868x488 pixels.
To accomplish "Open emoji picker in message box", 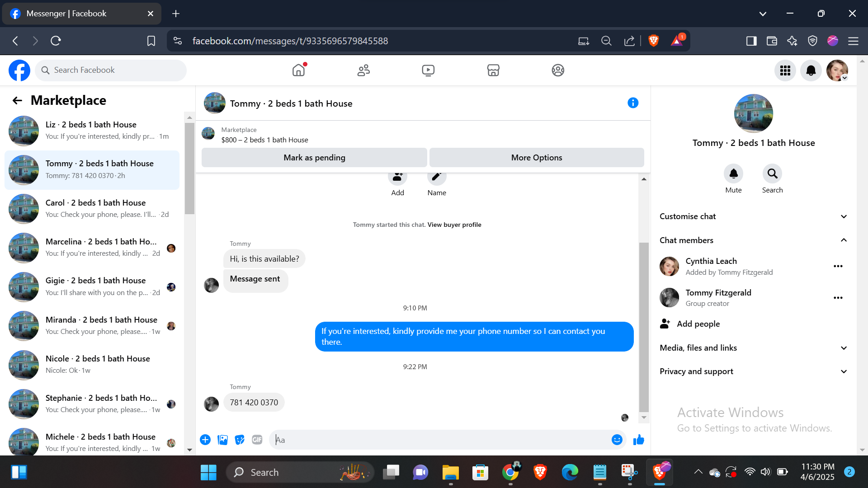I will tap(617, 440).
